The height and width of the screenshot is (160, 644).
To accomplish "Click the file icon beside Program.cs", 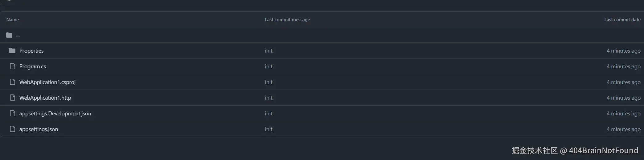I will pos(12,66).
